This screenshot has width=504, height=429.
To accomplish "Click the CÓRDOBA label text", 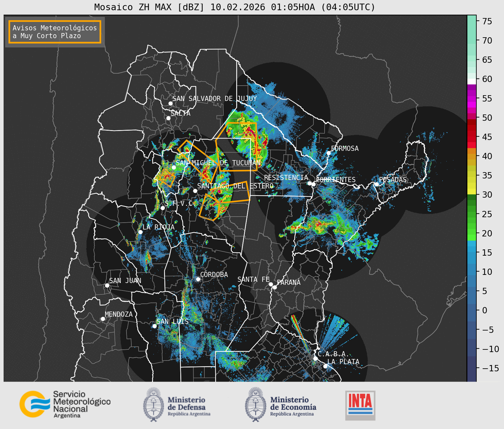I will pyautogui.click(x=214, y=275).
